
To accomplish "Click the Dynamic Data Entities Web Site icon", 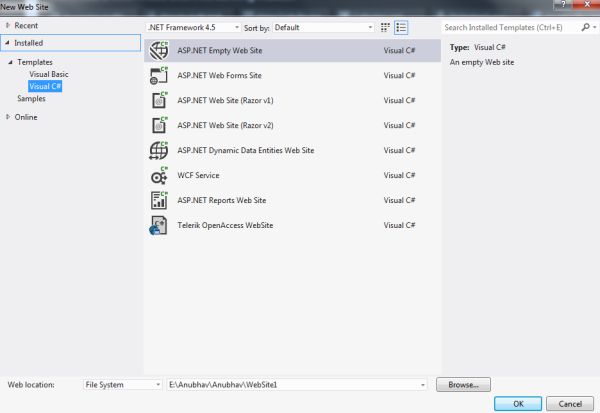I will coord(159,150).
